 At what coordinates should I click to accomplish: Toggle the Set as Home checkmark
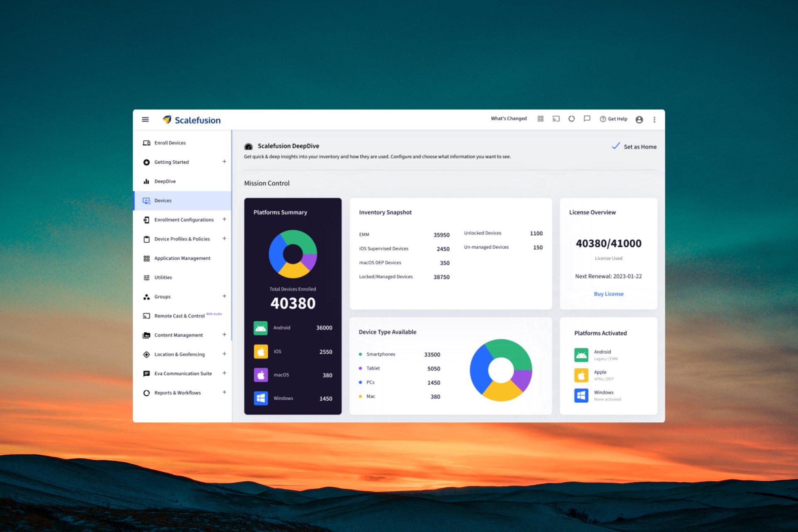[616, 146]
